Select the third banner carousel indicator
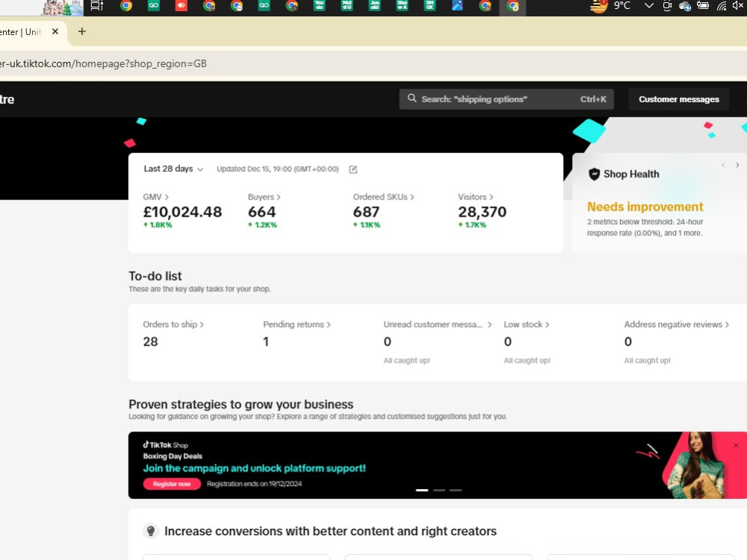 click(x=456, y=490)
